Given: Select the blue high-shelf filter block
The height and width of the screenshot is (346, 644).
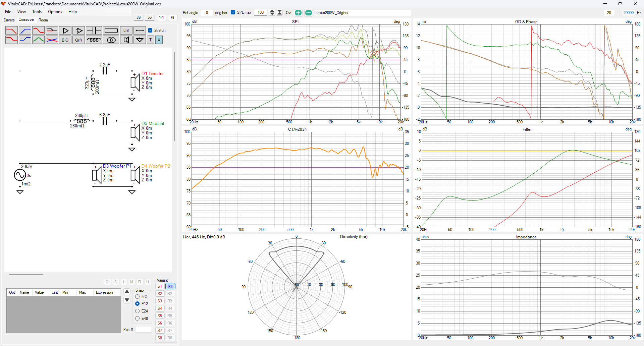Looking at the screenshot, I should pos(25,40).
